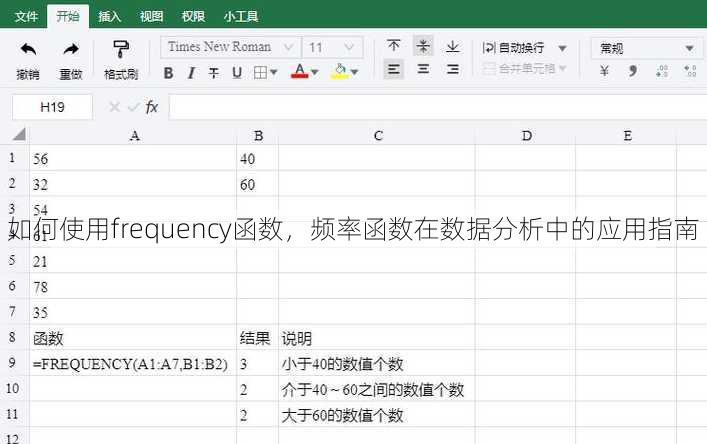Switch to the 权限 tab
707x444 pixels.
(193, 17)
